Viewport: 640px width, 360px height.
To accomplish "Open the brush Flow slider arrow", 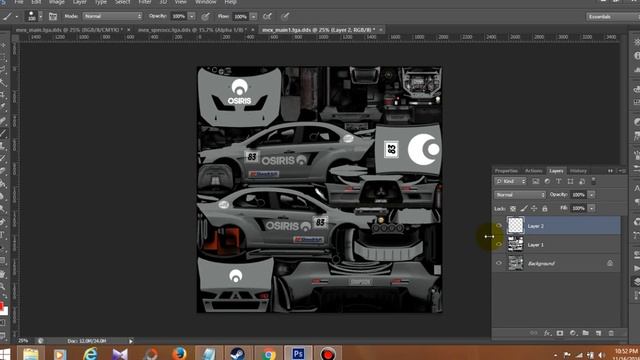I will [x=253, y=16].
